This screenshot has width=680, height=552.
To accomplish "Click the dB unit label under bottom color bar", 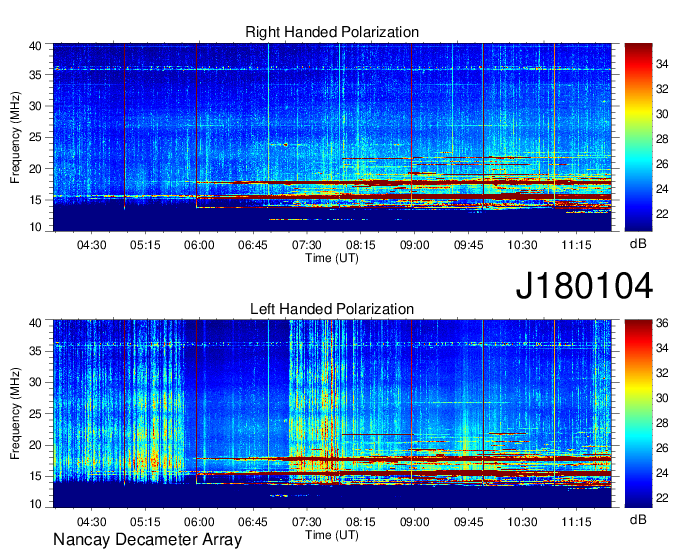I will [638, 519].
